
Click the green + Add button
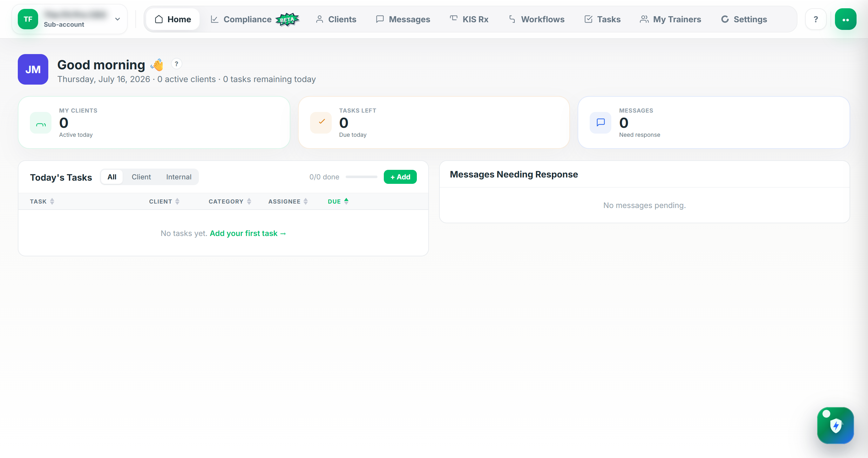tap(400, 177)
